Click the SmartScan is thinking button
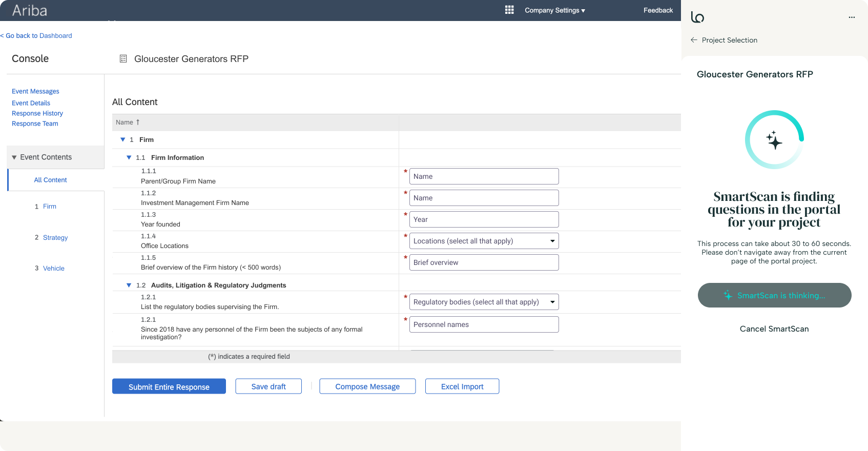This screenshot has height=451, width=868. click(774, 295)
